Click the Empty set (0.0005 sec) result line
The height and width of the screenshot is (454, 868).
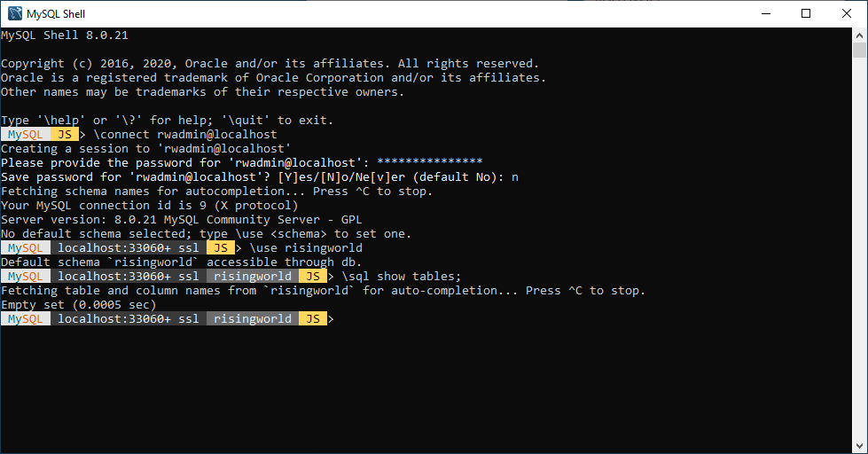click(x=78, y=305)
